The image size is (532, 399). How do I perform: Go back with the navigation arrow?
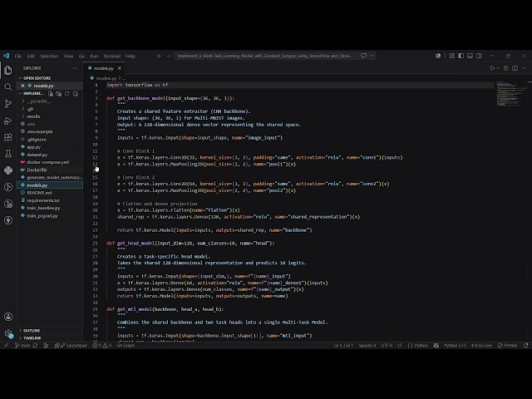coord(160,56)
